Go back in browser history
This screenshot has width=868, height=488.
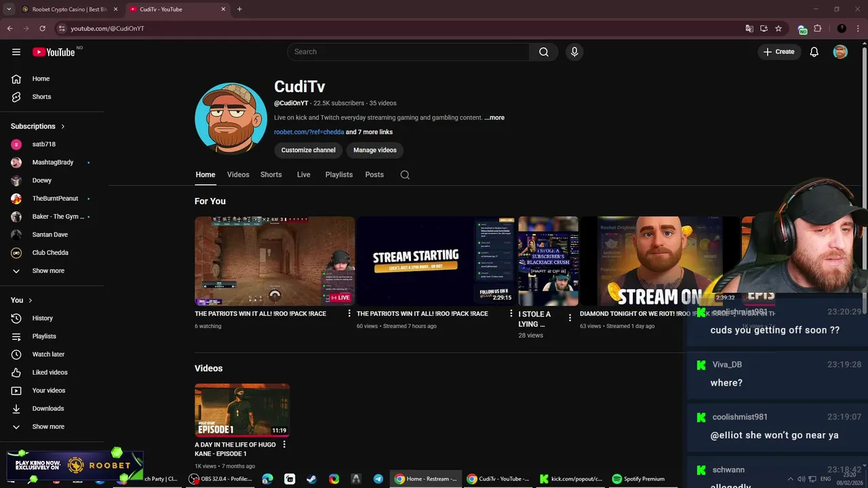9,28
